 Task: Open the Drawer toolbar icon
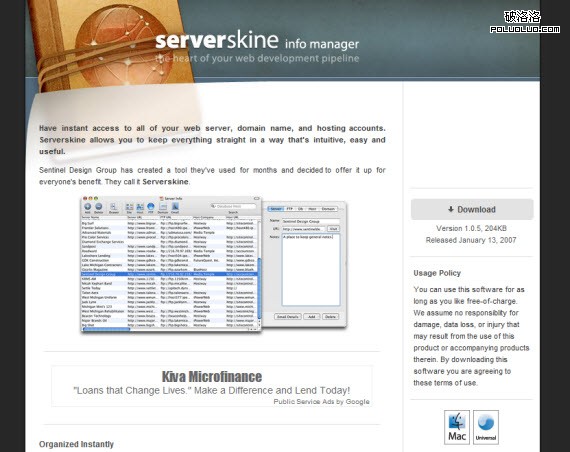(x=113, y=207)
